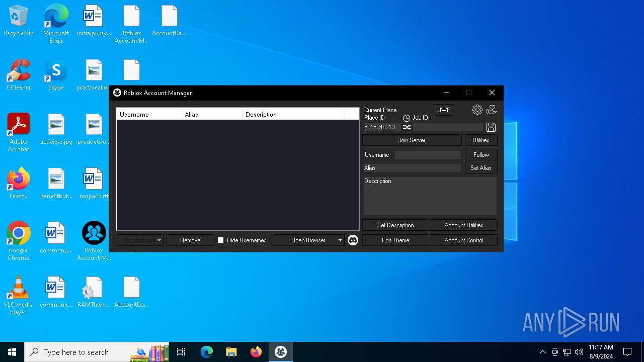Viewport: 644px width, 362px height.
Task: Expand the Open Browser dropdown arrow
Action: [340, 240]
